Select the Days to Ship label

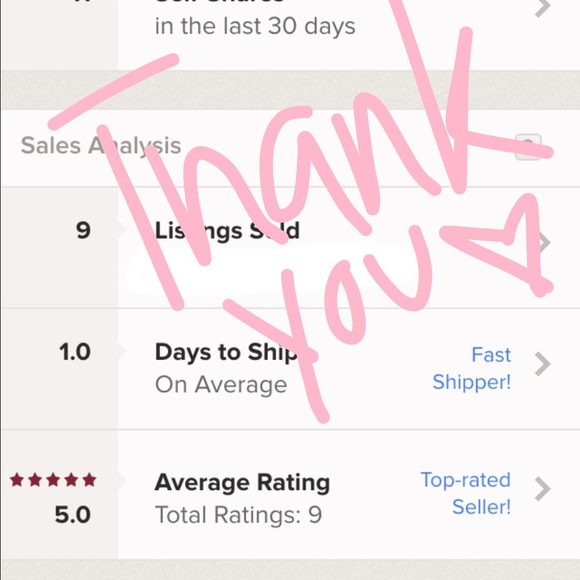[x=226, y=353]
